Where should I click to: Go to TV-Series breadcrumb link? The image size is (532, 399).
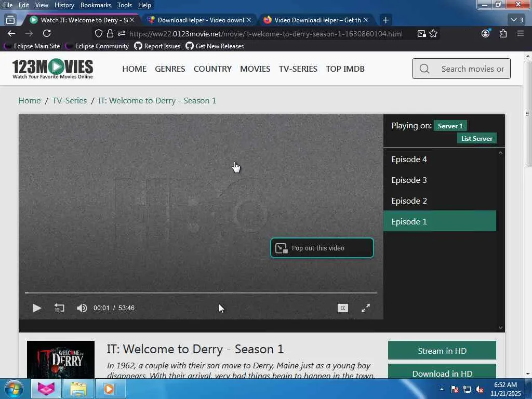tap(70, 100)
